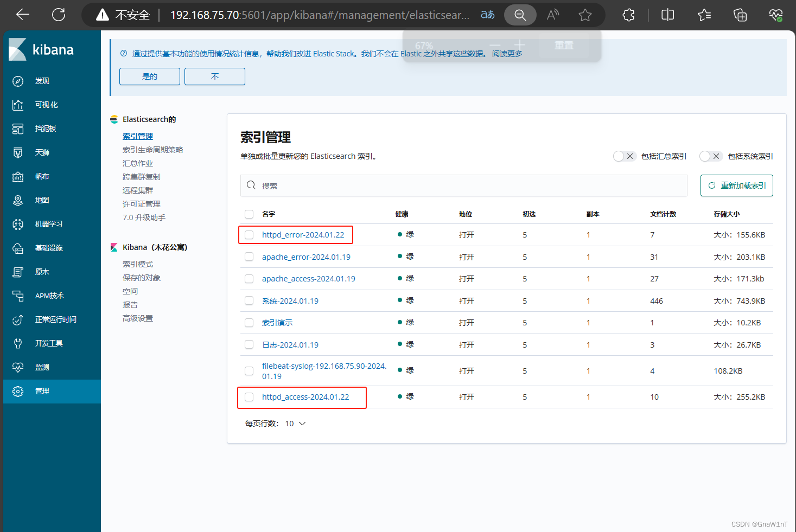Click the read aloud icon in the address bar
Viewport: 796px width, 532px height.
(x=553, y=15)
